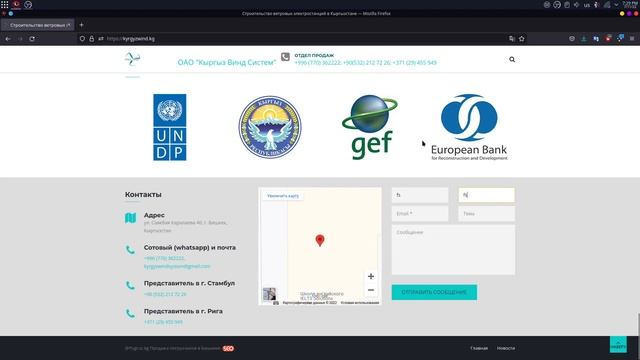Focus the subject (Тема) input field
Screen dimensions: 640x360
[x=487, y=213]
